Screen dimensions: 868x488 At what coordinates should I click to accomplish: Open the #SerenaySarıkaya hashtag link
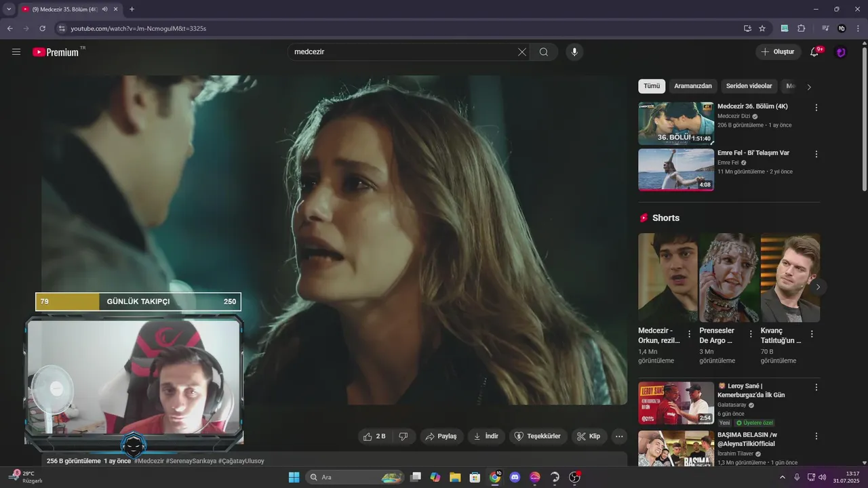pyautogui.click(x=191, y=461)
